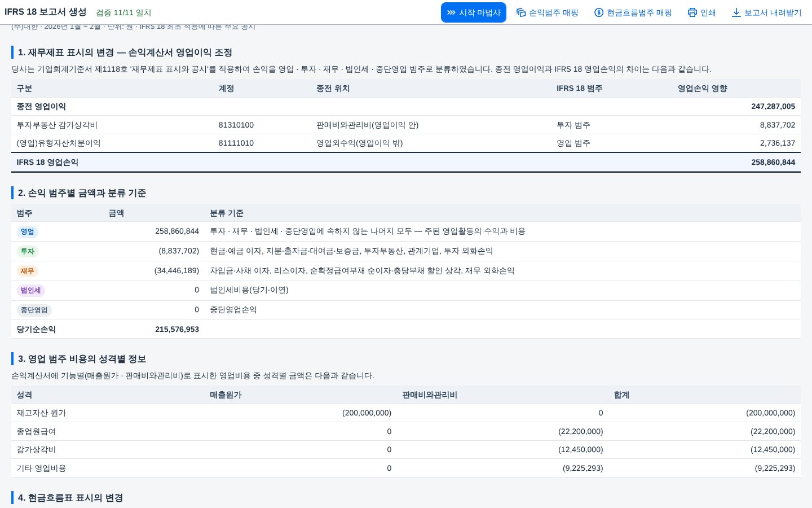
Task: Click the orange 재무 category badge
Action: 27,271
